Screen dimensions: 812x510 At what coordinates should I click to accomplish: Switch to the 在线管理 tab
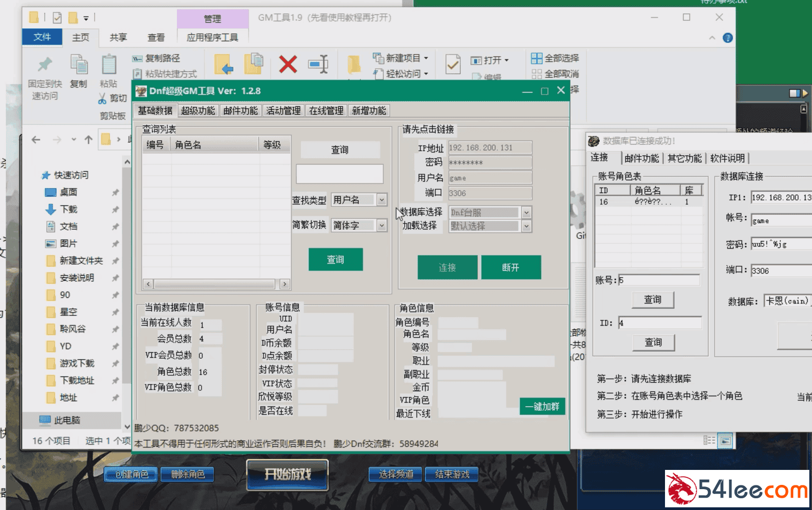pos(326,111)
